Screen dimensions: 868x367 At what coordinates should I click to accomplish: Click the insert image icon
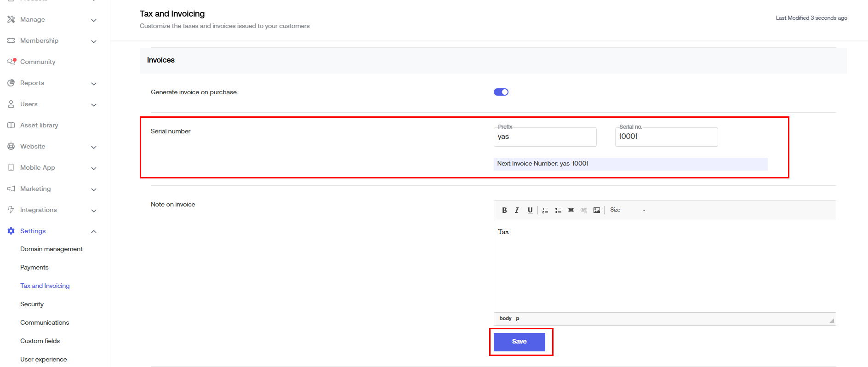point(597,210)
